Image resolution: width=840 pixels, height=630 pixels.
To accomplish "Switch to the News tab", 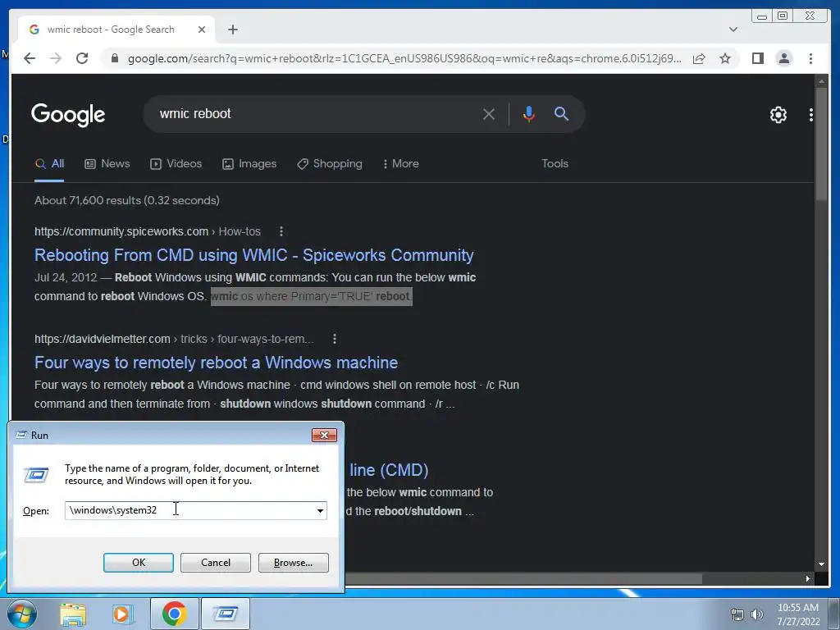I will 107,164.
